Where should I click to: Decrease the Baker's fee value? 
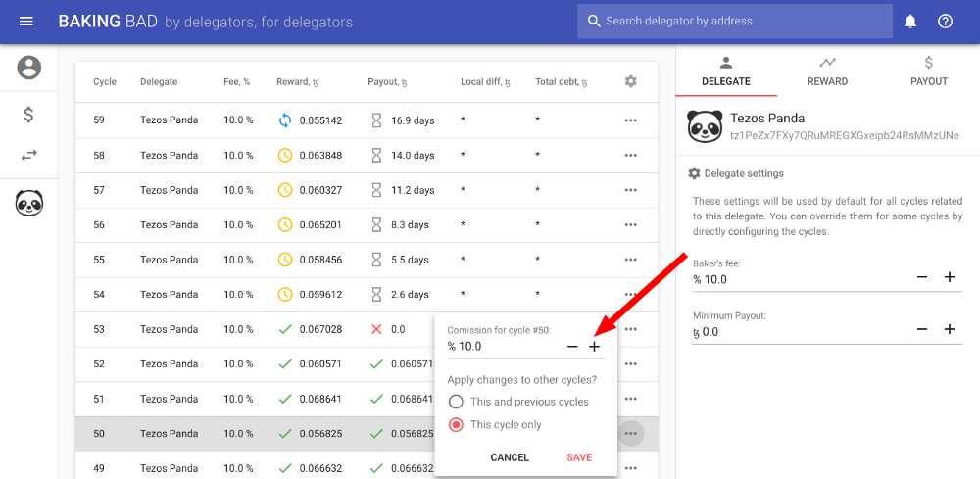coord(922,277)
